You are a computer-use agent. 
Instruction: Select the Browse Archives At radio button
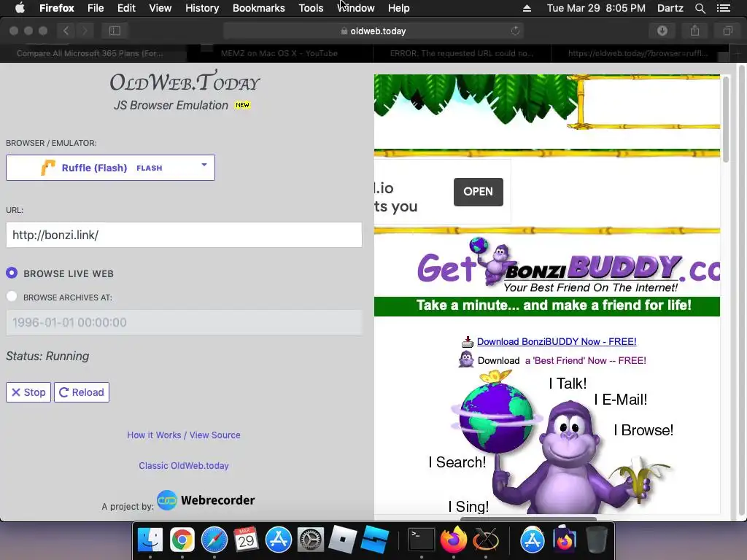pos(12,297)
